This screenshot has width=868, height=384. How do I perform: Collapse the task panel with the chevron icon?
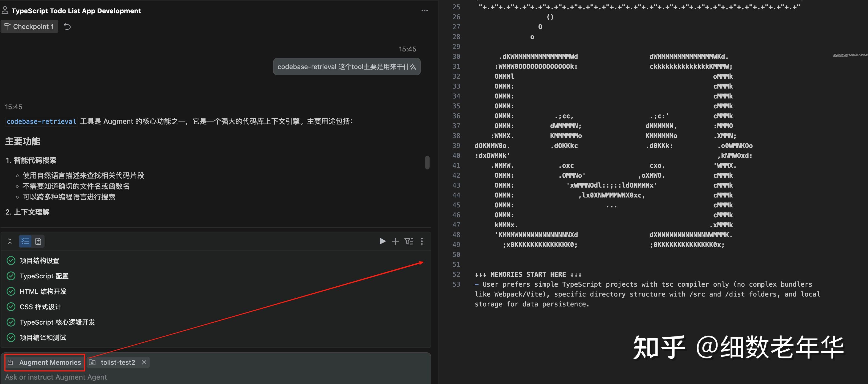(x=10, y=241)
